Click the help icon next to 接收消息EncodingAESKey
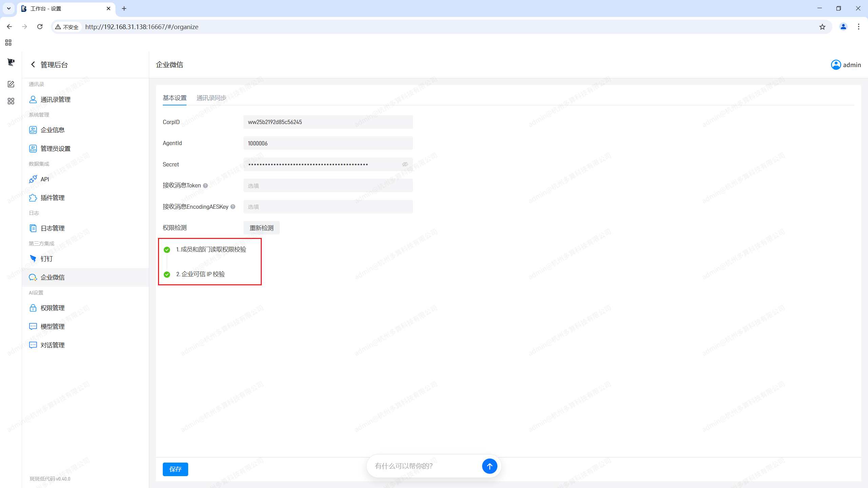 (233, 207)
